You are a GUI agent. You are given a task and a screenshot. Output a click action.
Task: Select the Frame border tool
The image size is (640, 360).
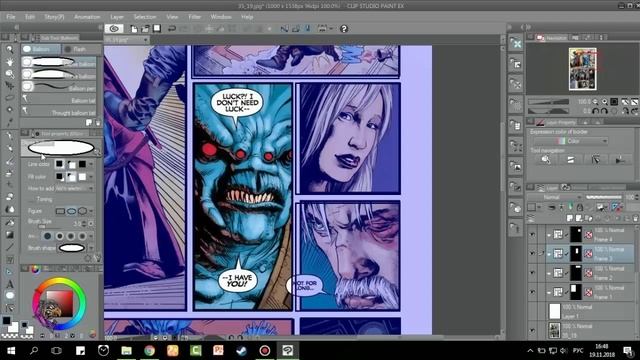click(10, 260)
